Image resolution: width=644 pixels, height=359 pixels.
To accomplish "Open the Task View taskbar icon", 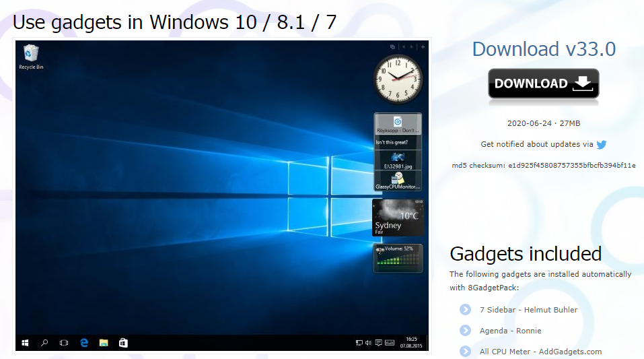I will [64, 343].
